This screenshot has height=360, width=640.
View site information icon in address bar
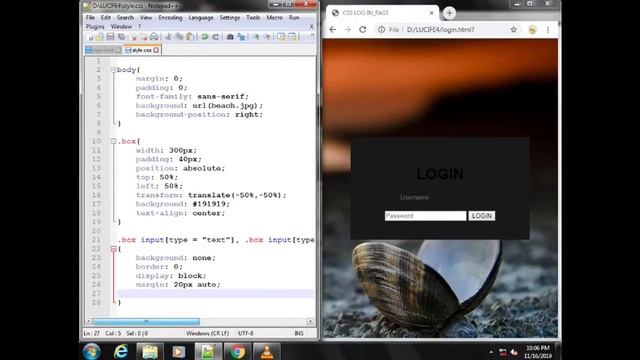click(381, 29)
